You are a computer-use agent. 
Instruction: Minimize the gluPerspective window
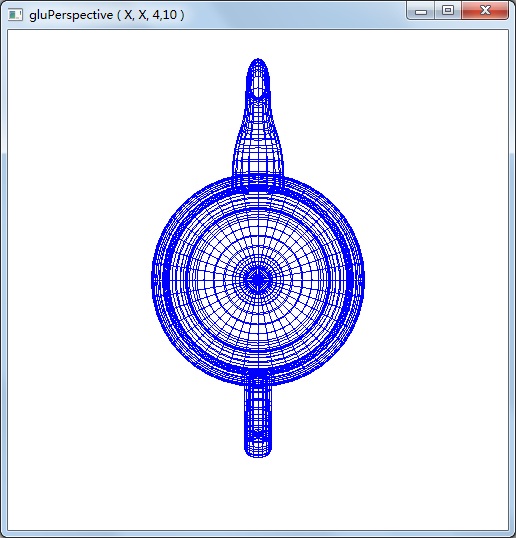point(421,11)
